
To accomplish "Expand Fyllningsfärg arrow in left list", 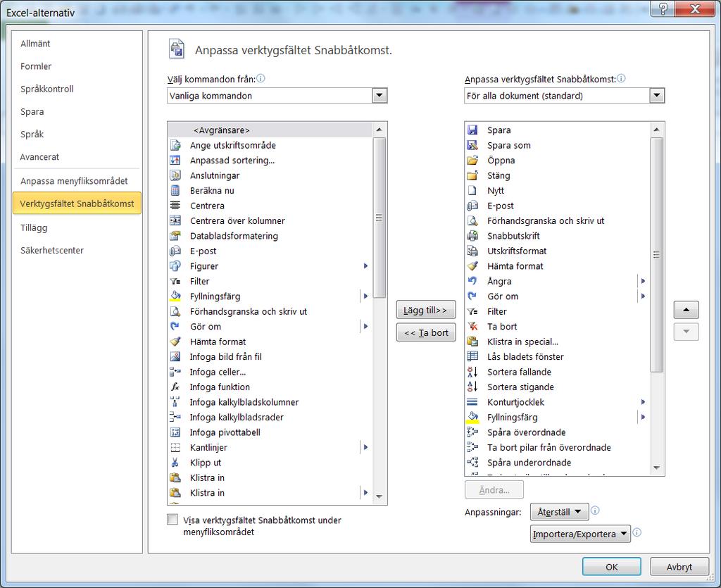I will [365, 296].
